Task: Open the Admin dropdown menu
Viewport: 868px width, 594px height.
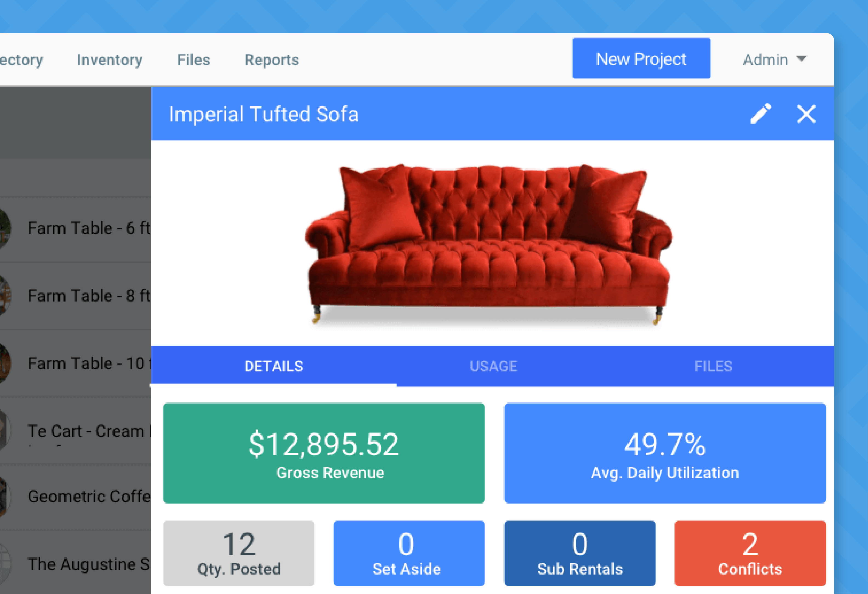Action: coord(775,60)
